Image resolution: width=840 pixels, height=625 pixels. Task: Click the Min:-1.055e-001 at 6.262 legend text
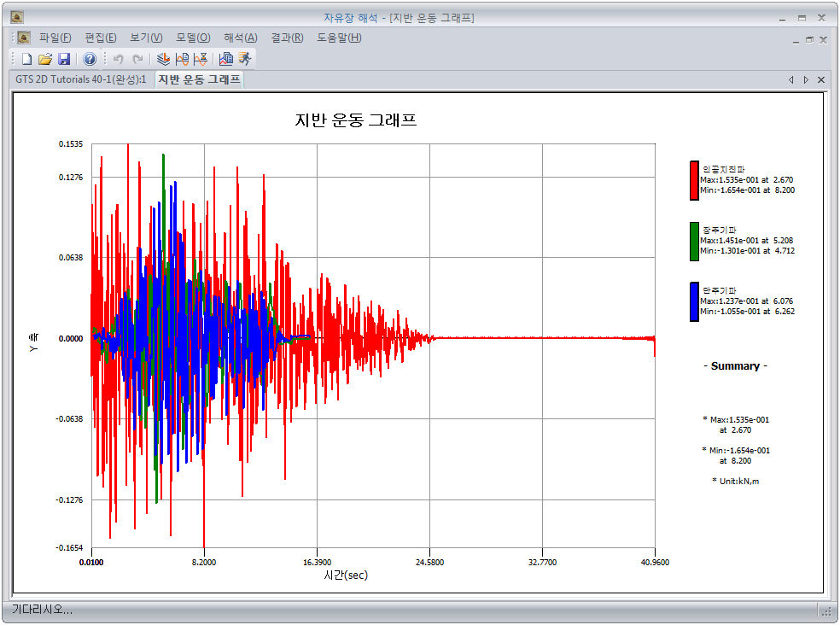click(747, 312)
